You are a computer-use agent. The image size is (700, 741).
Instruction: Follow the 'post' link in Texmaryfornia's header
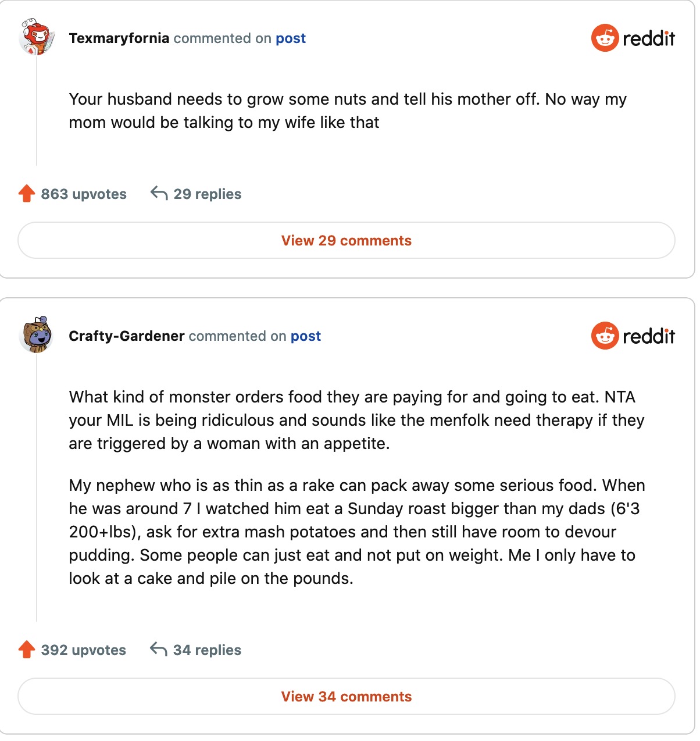coord(291,38)
